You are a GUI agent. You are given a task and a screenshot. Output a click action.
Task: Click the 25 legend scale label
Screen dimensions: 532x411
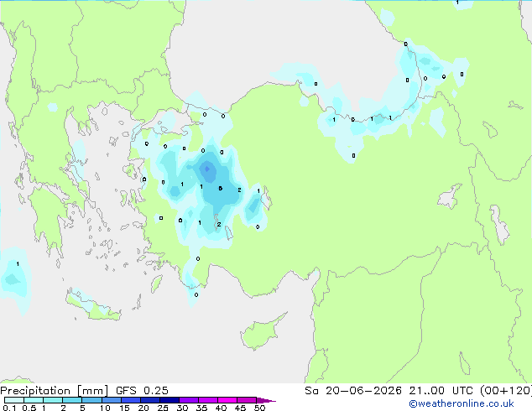pyautogui.click(x=163, y=408)
